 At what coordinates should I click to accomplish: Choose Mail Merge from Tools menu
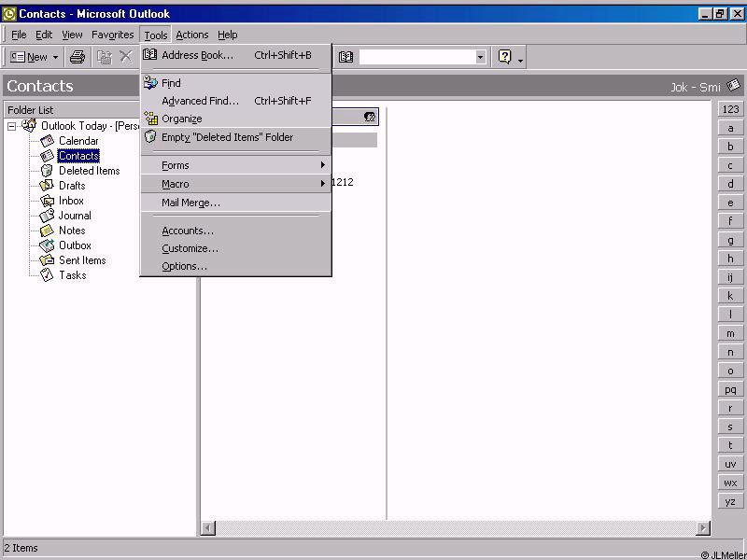tap(236, 203)
